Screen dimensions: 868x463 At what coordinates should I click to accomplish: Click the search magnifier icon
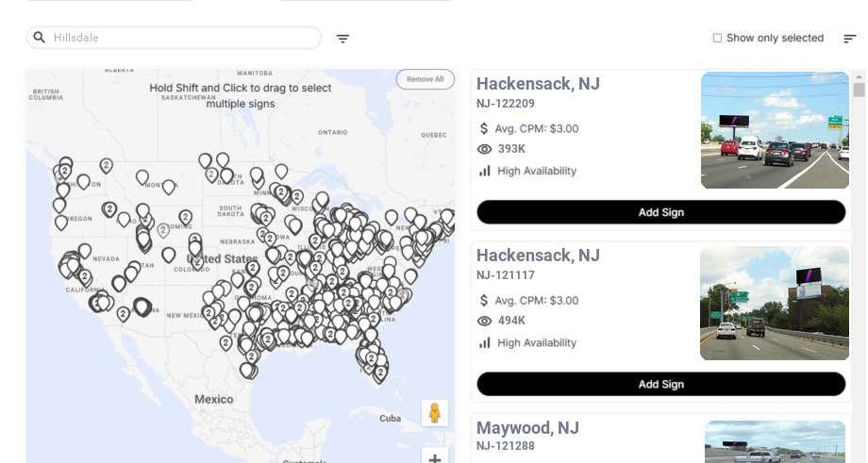(39, 38)
